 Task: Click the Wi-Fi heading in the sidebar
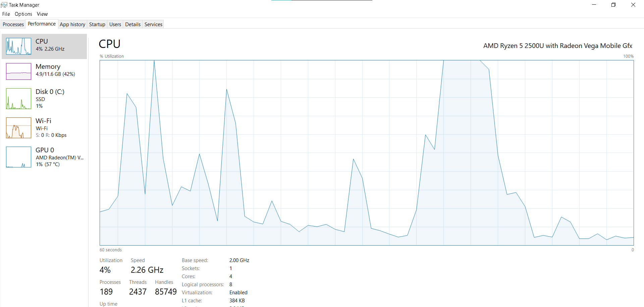click(44, 121)
